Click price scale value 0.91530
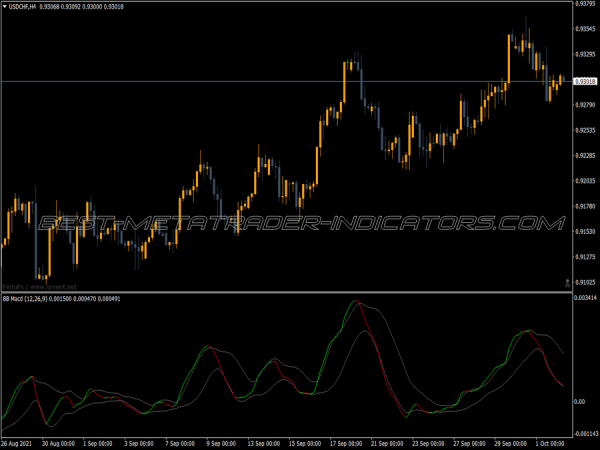The height and width of the screenshot is (450, 600). point(585,232)
